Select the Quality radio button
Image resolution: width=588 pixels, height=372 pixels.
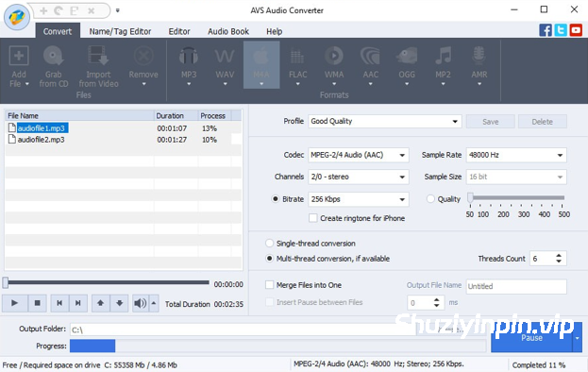pos(430,199)
